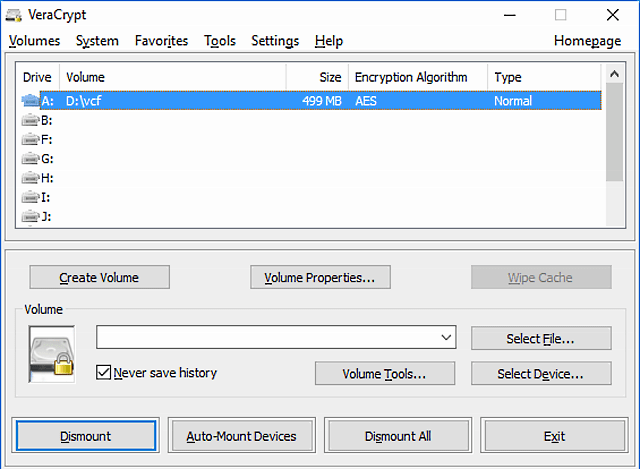Image resolution: width=640 pixels, height=469 pixels.
Task: Open the Volume Tools button
Action: click(x=384, y=373)
